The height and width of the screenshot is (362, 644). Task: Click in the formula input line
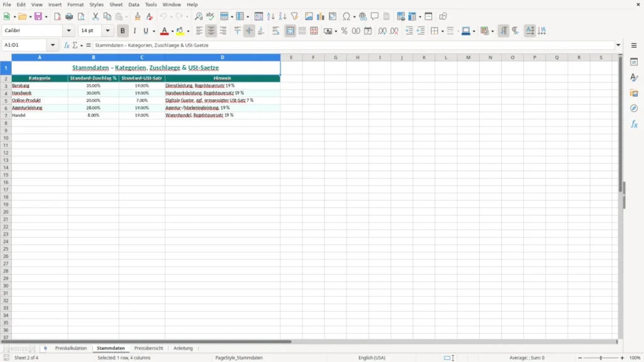(x=353, y=45)
